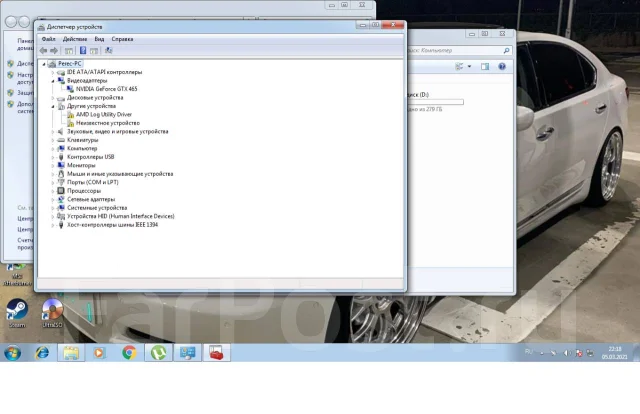This screenshot has height=414, width=640.
Task: Open the Файл menu in Device Manager
Action: coord(49,39)
